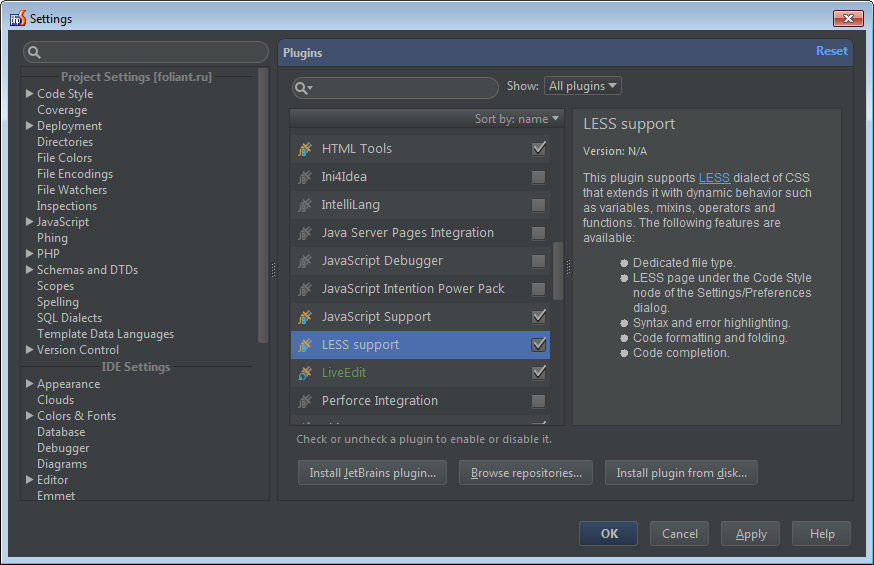The width and height of the screenshot is (874, 565).
Task: Expand the Code Style tree node
Action: click(x=30, y=94)
